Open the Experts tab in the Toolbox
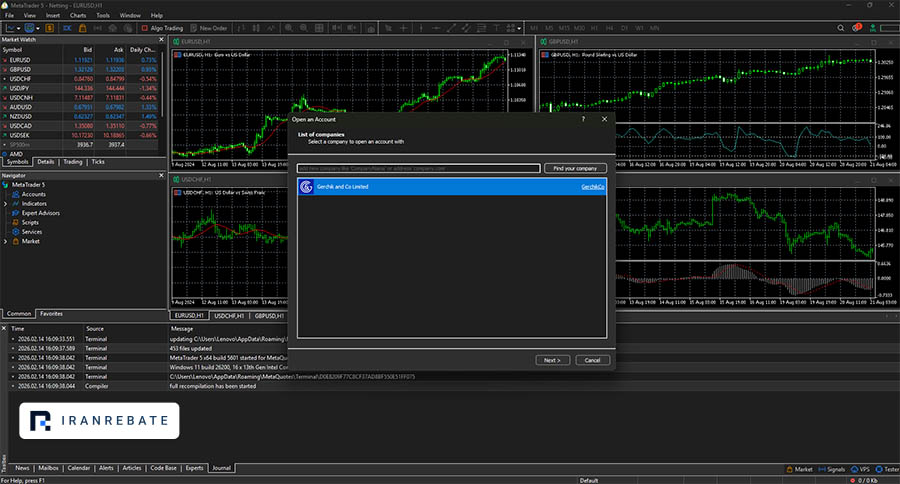The image size is (900, 484). tap(194, 468)
